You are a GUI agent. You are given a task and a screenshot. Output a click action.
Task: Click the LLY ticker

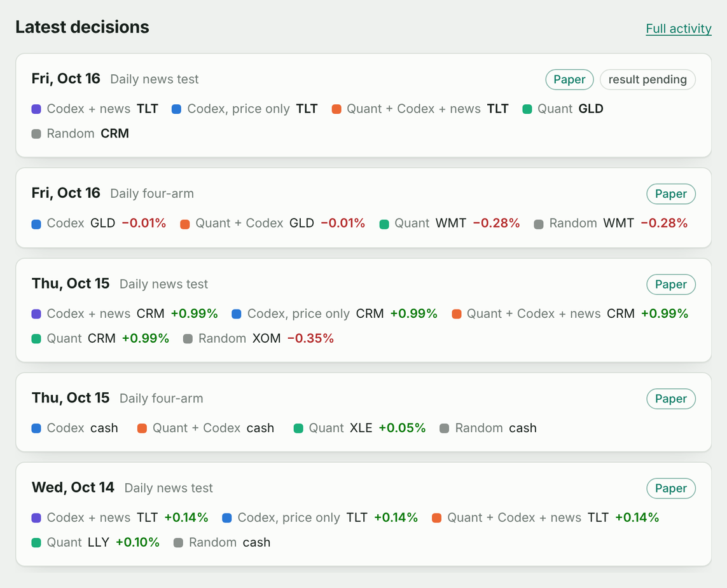(99, 542)
